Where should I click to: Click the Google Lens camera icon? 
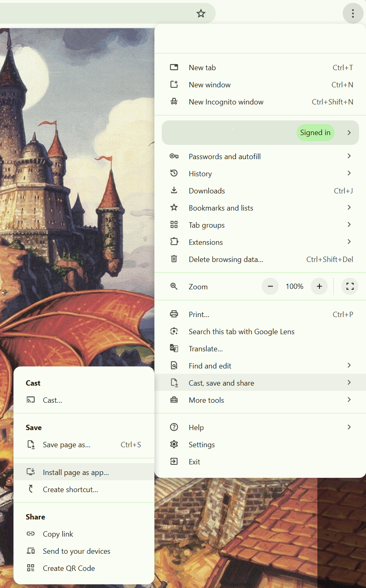(x=174, y=331)
